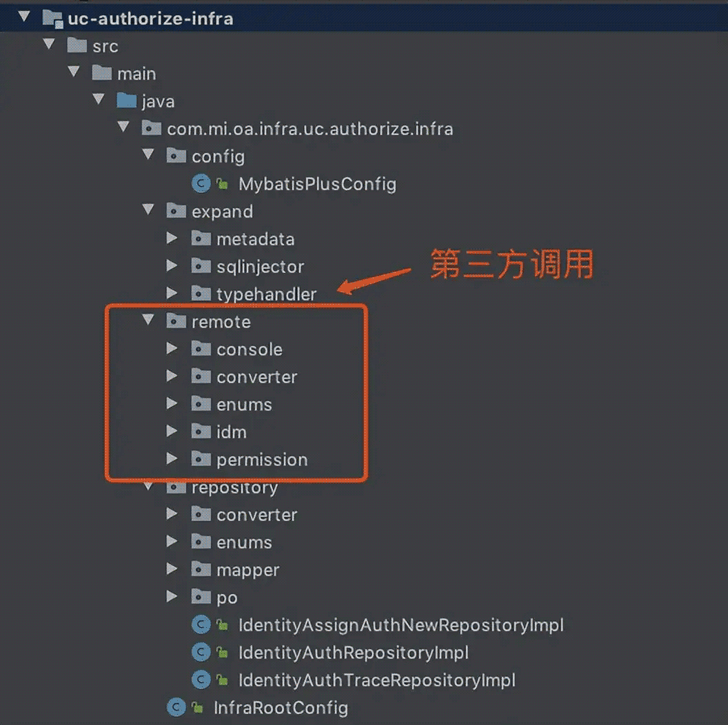The height and width of the screenshot is (725, 728).
Task: Click the expand package icon
Action: [176, 211]
